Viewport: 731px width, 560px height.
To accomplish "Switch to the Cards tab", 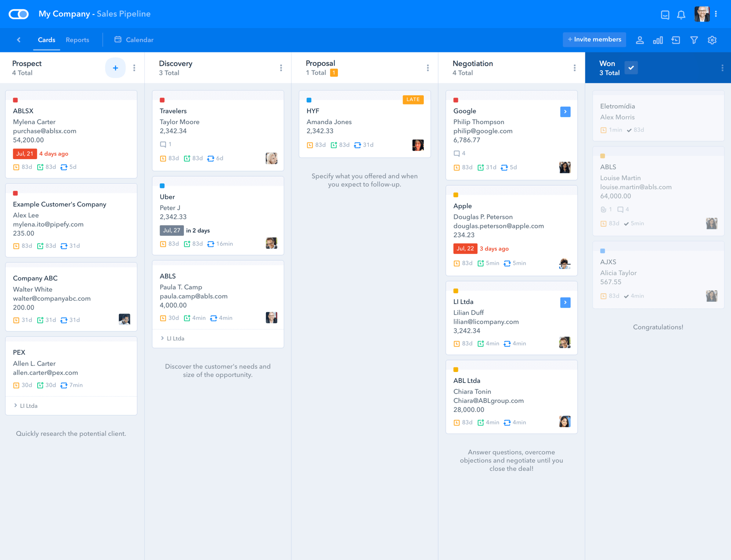I will [46, 40].
